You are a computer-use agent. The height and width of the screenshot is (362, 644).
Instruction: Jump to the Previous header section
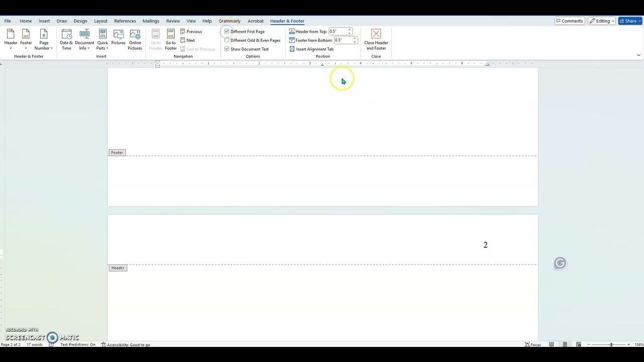[191, 32]
